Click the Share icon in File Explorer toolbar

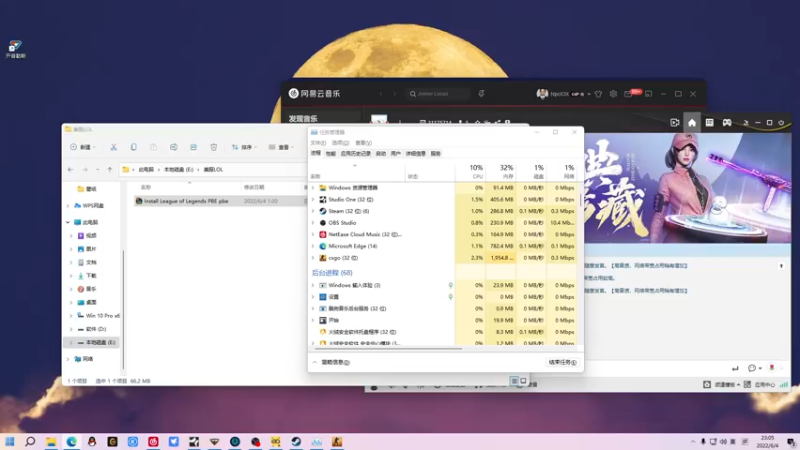[x=193, y=147]
